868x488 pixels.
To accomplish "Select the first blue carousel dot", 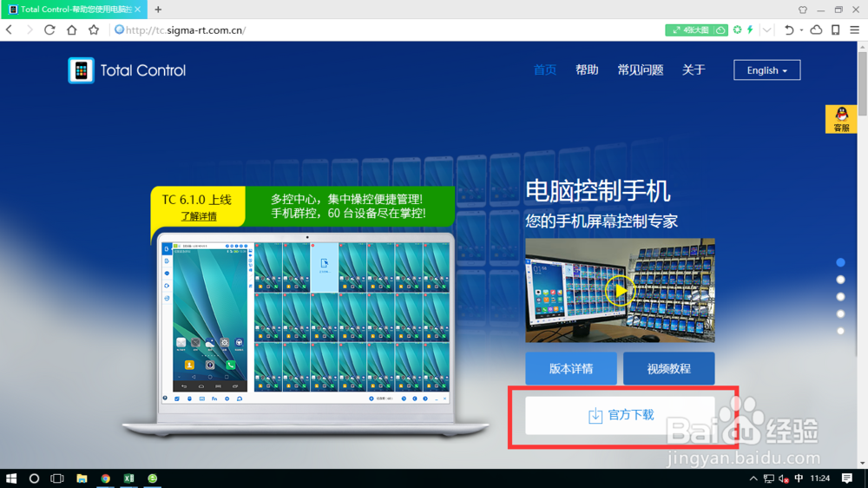I will pyautogui.click(x=840, y=262).
